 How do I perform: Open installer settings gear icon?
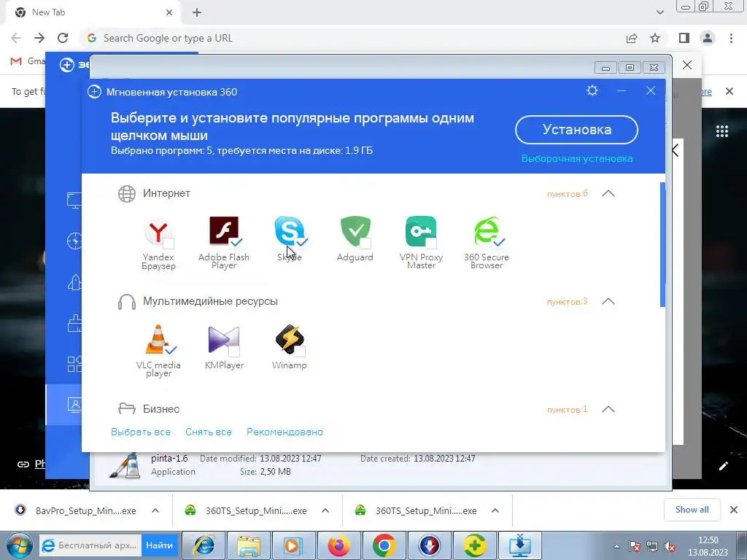click(x=592, y=90)
